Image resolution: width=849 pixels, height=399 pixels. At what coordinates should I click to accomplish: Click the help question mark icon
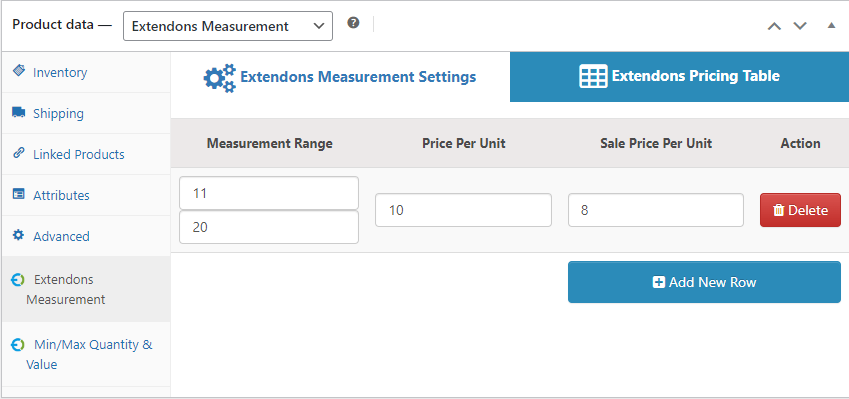tap(354, 23)
